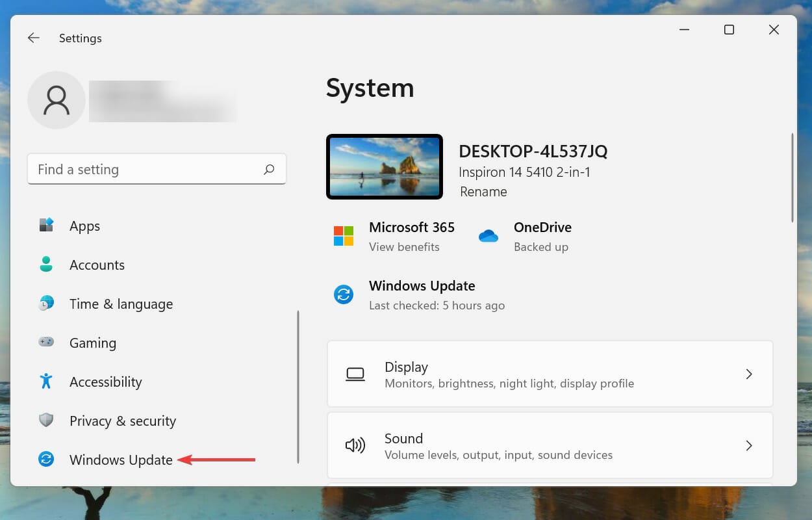The height and width of the screenshot is (520, 812).
Task: Expand the Sound settings row
Action: [x=550, y=445]
